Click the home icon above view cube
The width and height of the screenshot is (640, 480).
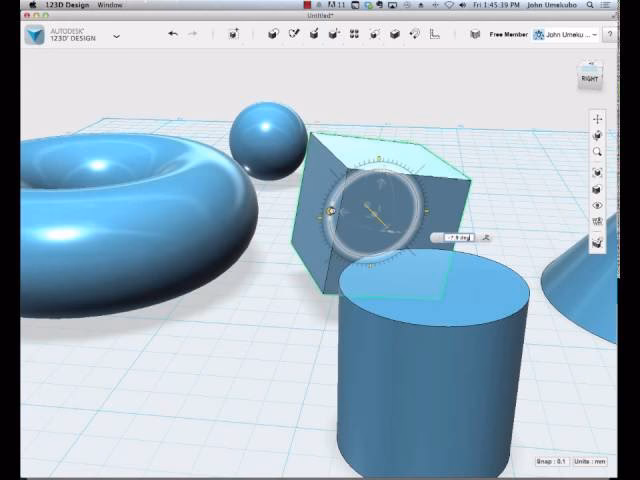click(591, 64)
